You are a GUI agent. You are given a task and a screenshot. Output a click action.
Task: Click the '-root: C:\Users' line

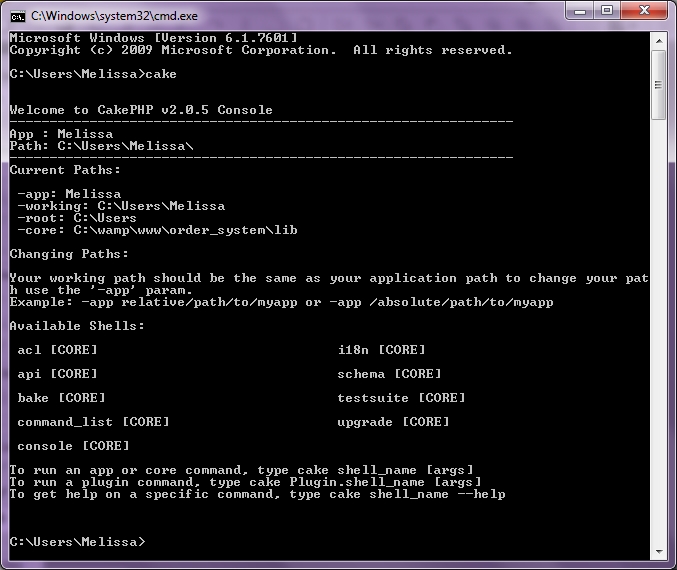pyautogui.click(x=77, y=218)
